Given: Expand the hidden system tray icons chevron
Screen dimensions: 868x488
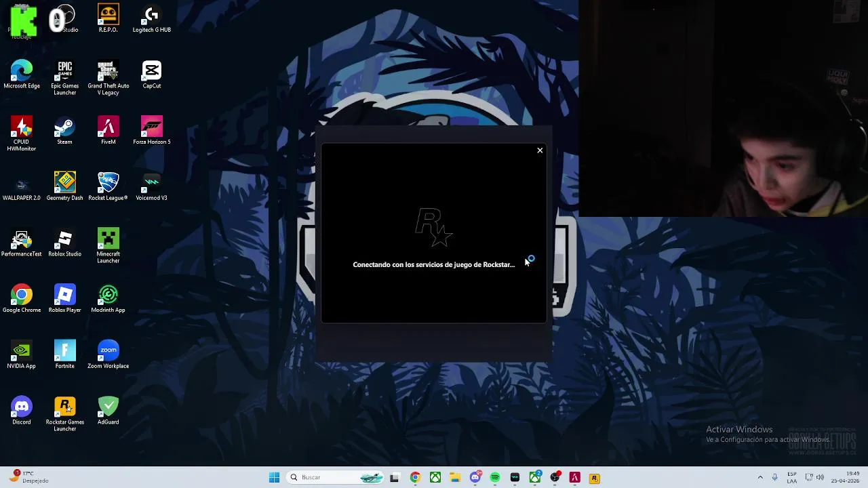Looking at the screenshot, I should pyautogui.click(x=760, y=478).
